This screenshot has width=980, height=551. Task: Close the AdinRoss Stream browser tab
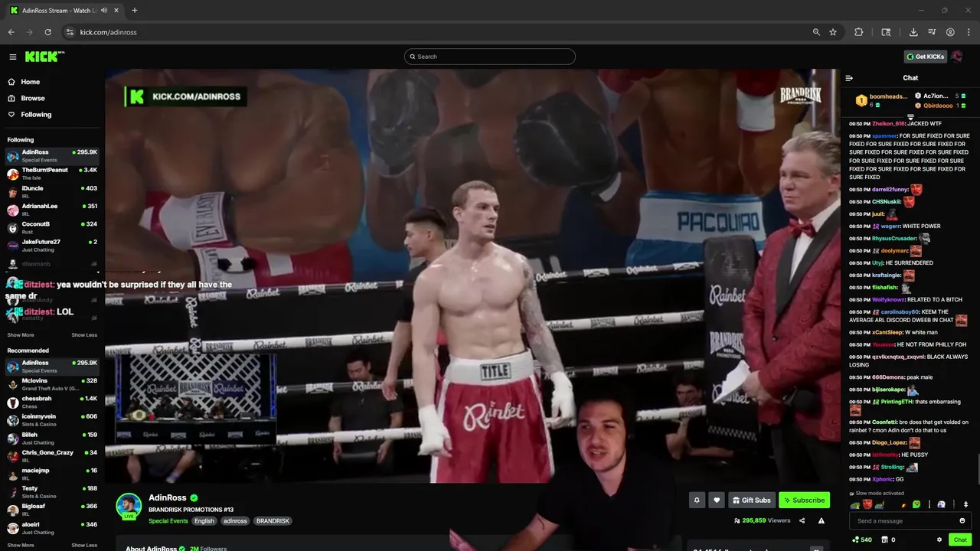[116, 11]
